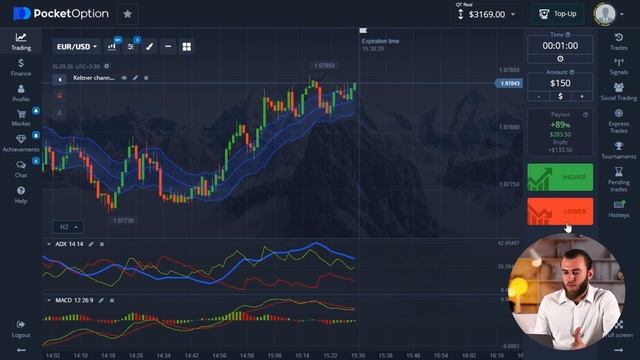This screenshot has width=640, height=360.
Task: Open the Trades history panel
Action: click(619, 42)
